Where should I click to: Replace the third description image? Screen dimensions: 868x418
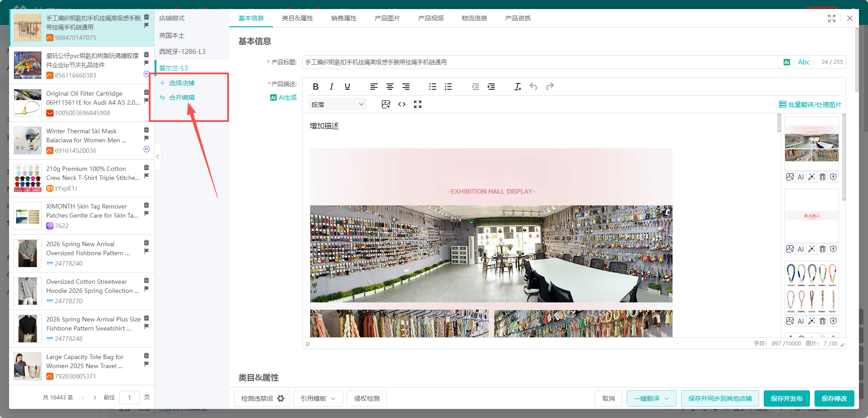point(790,321)
